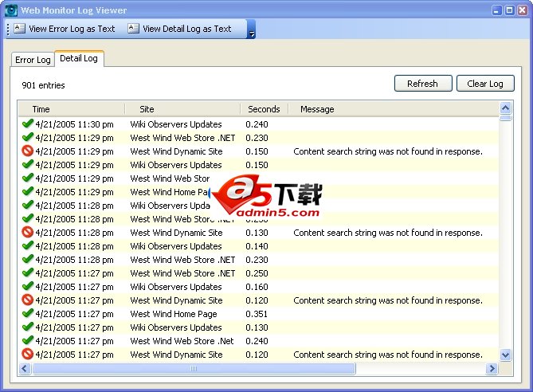
Task: Sort by the Site column header
Action: tap(183, 109)
